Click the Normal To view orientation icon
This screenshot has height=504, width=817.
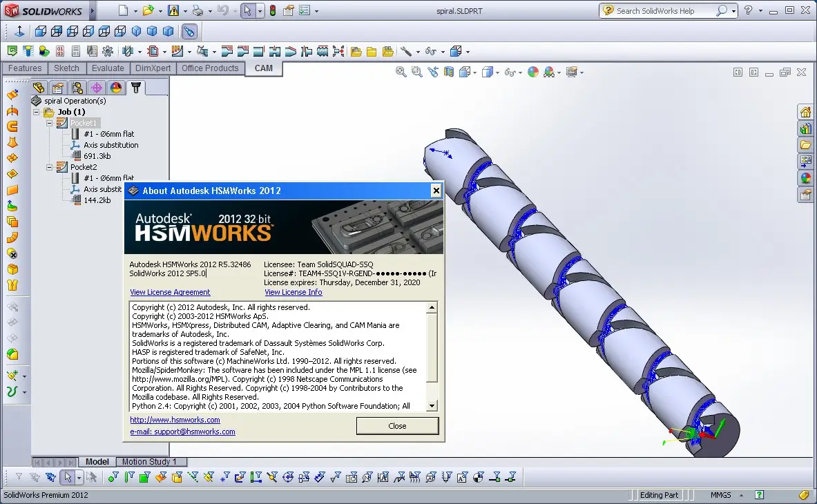click(19, 31)
